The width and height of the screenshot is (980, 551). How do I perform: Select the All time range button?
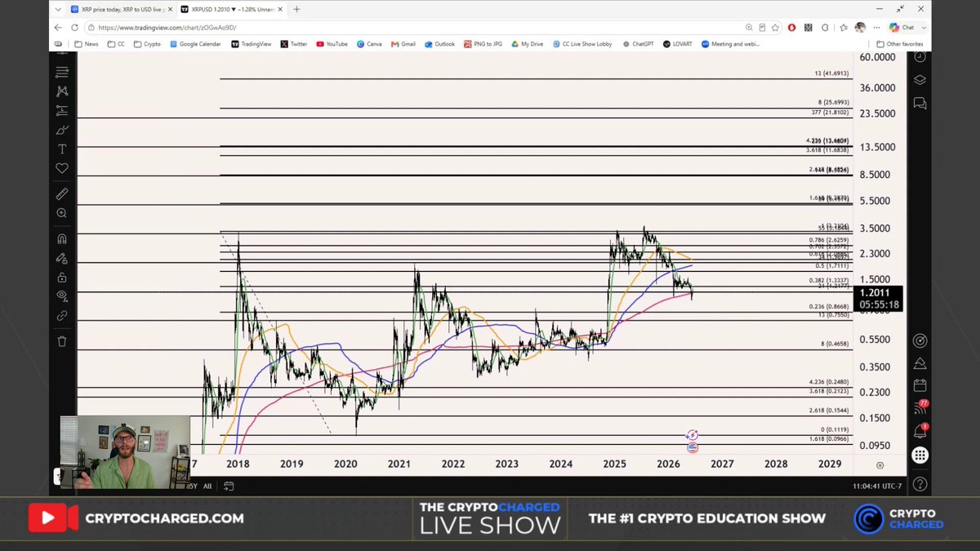(207, 486)
